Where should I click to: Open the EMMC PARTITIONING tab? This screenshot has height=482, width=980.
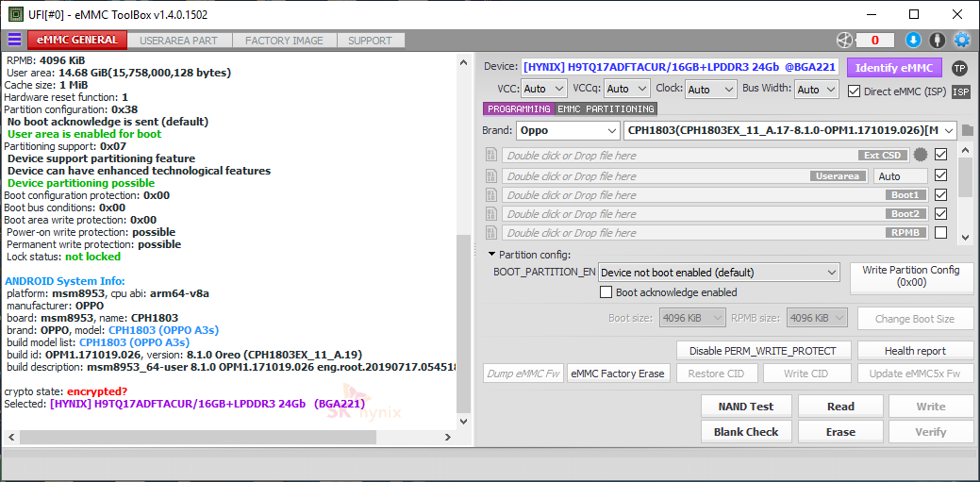coord(606,109)
